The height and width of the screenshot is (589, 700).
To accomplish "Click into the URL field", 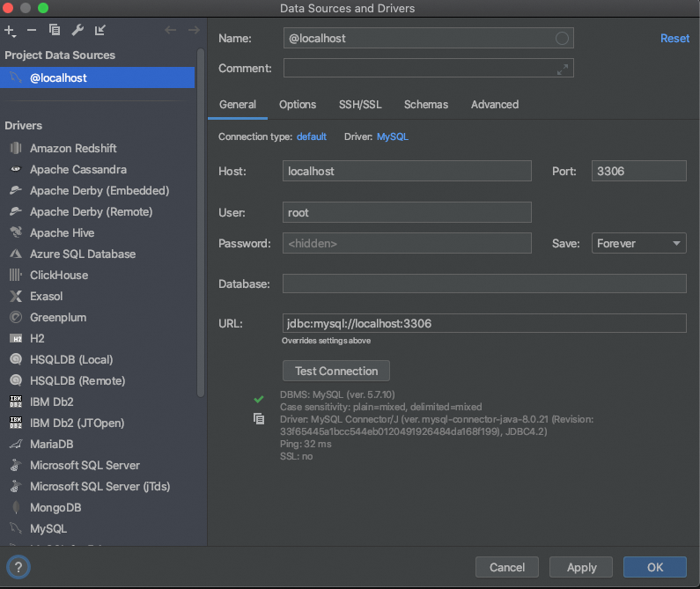I will click(x=484, y=323).
